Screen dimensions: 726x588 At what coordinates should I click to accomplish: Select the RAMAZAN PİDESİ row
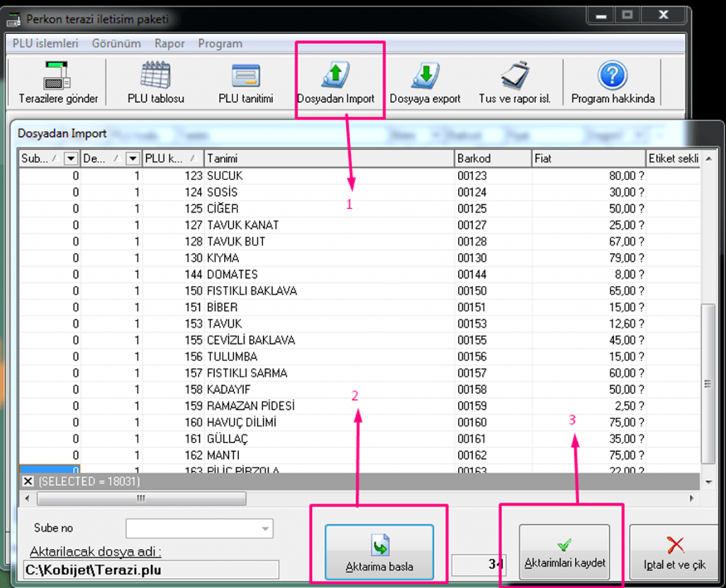[x=359, y=406]
